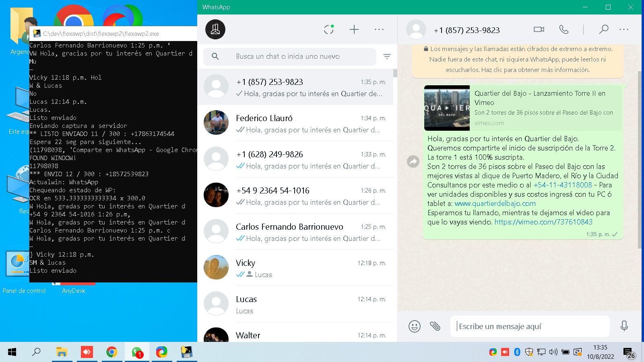This screenshot has width=644, height=362.
Task: Open File Explorer from taskbar
Action: click(62, 352)
